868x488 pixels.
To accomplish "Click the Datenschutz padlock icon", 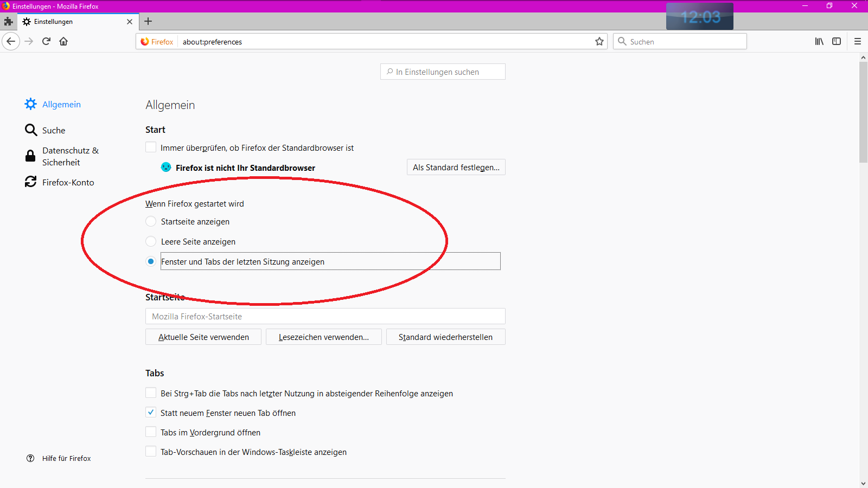I will click(x=31, y=156).
